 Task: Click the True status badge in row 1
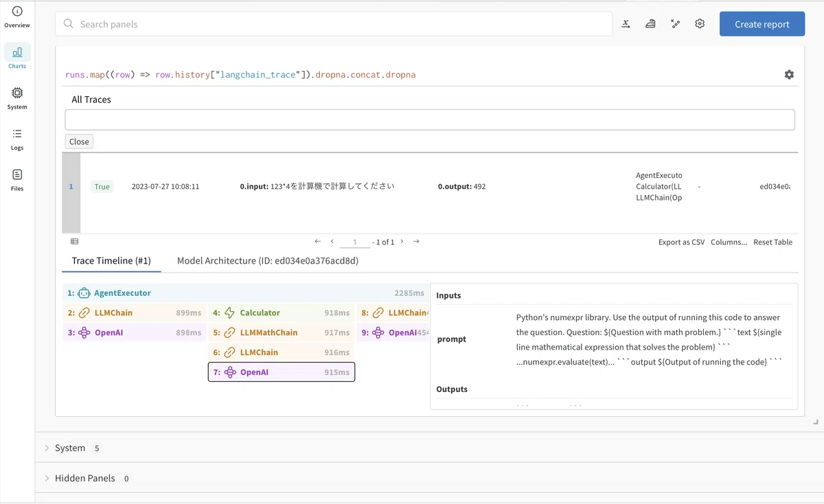click(102, 187)
